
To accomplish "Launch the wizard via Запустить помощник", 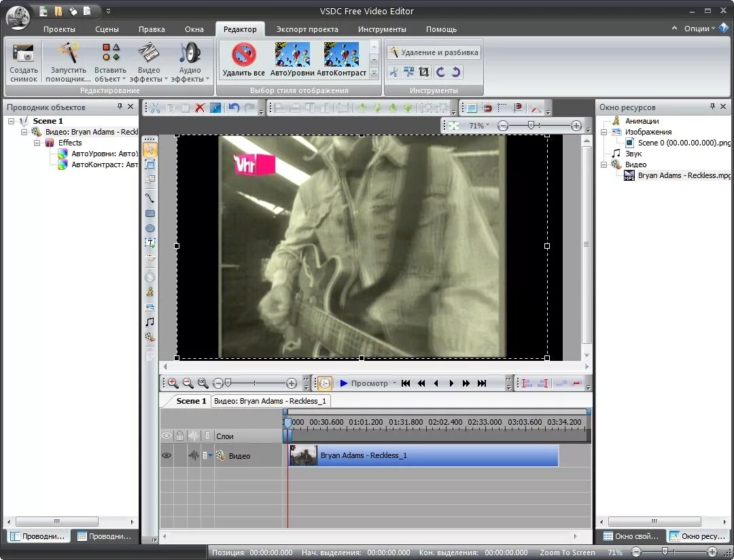I will 69,62.
